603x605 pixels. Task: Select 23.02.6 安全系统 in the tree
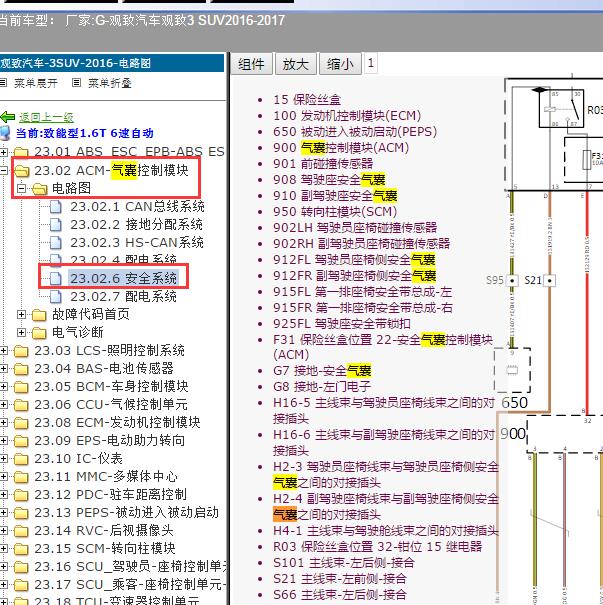tap(123, 278)
